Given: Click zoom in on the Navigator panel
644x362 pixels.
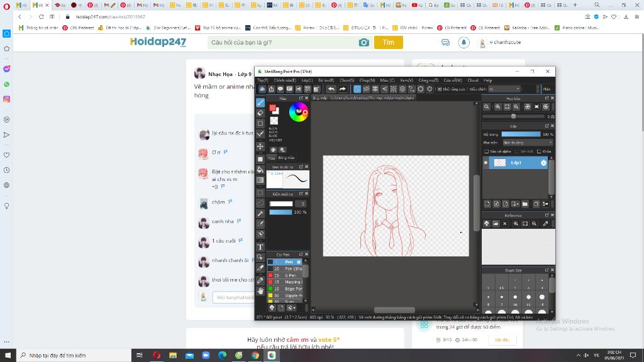Looking at the screenshot, I should coord(498,107).
